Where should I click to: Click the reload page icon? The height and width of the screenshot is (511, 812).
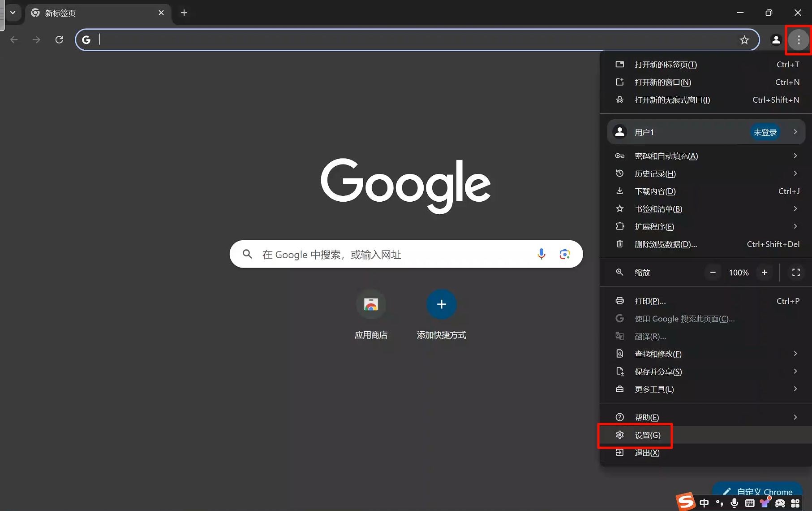[59, 40]
